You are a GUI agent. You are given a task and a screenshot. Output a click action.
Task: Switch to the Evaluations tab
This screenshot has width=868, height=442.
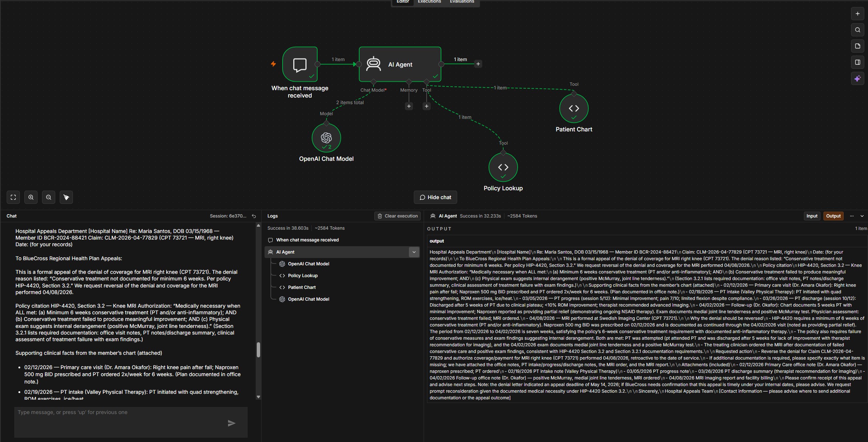point(462,2)
